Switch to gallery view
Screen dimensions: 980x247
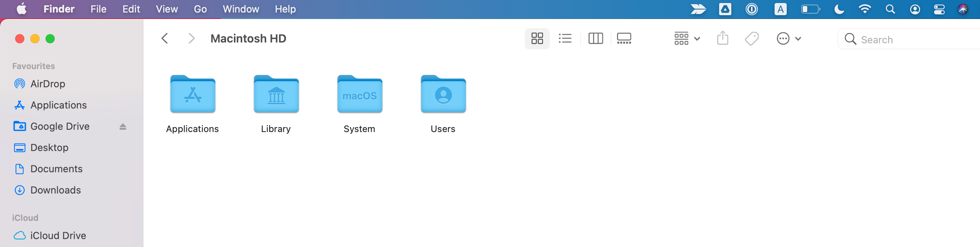tap(624, 38)
